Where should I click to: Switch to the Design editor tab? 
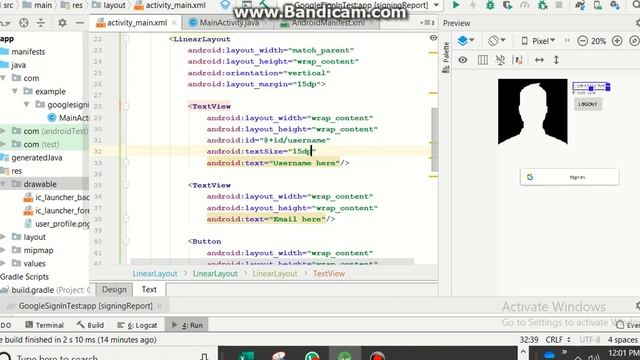(114, 289)
